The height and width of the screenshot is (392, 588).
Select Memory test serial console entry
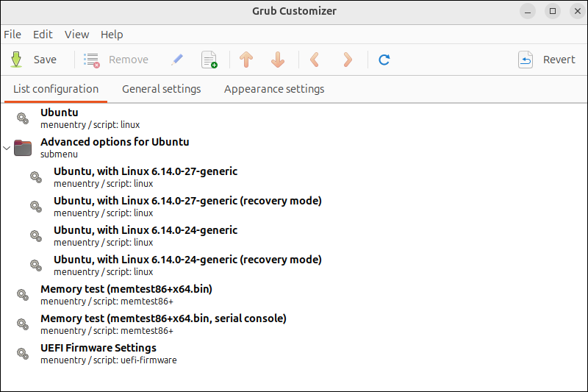(294, 324)
